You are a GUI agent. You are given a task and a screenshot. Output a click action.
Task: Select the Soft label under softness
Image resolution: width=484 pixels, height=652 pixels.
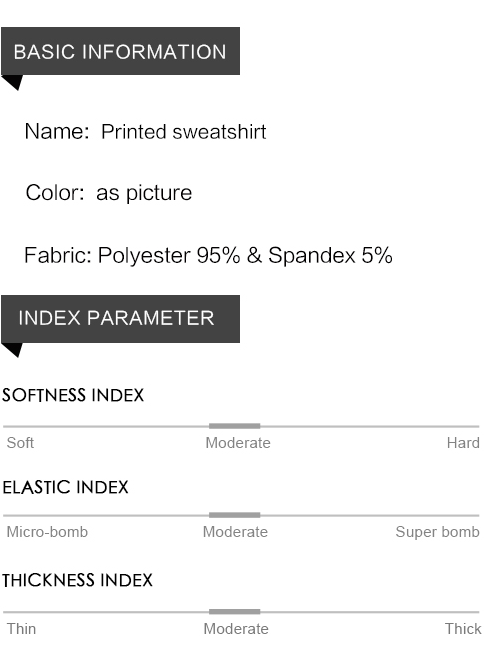tap(20, 443)
